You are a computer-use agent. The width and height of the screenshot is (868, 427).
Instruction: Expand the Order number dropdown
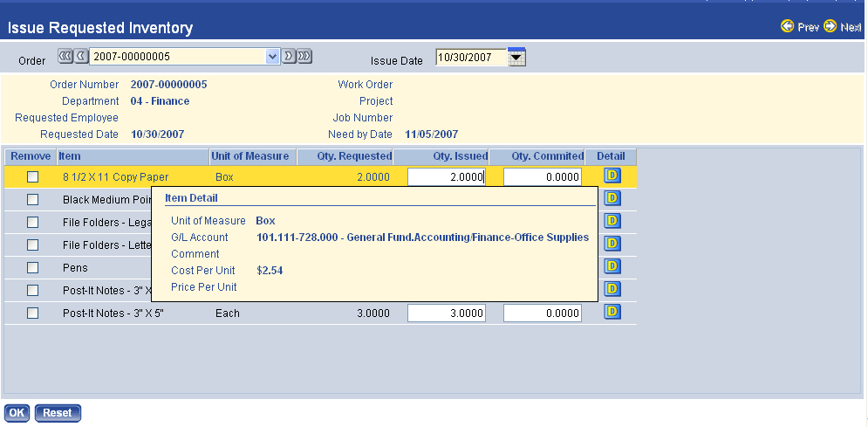coord(271,57)
